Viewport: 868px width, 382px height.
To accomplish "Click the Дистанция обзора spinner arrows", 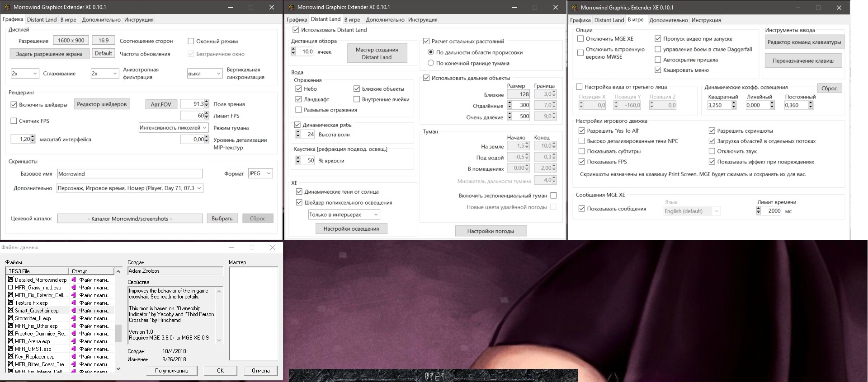I will pos(293,51).
